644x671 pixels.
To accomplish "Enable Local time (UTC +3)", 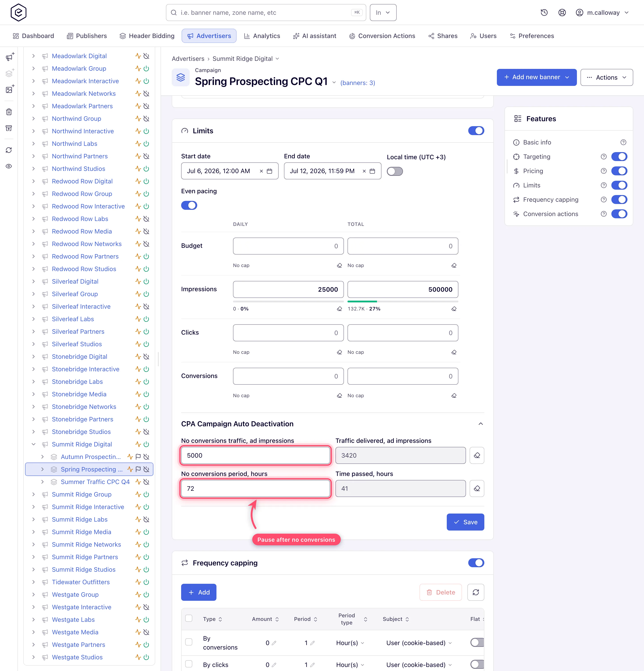I will [x=394, y=171].
